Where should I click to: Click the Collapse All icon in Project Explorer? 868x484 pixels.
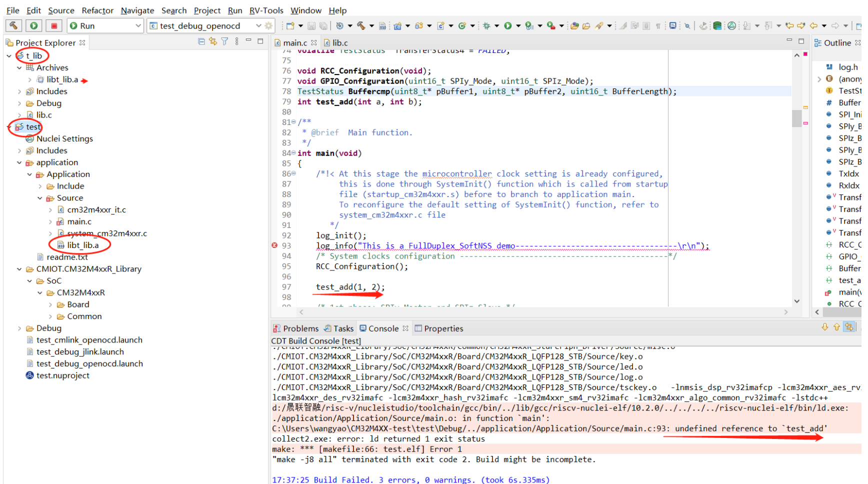(201, 42)
